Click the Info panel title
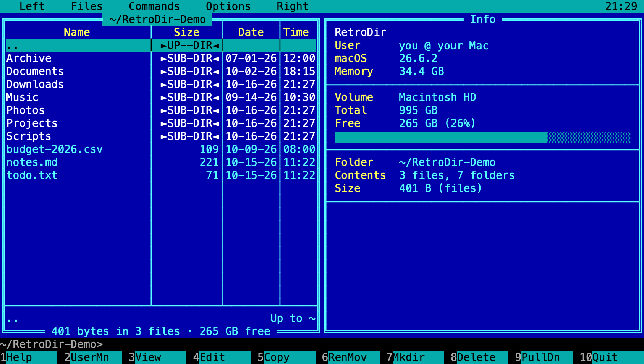644x364 pixels. [483, 19]
